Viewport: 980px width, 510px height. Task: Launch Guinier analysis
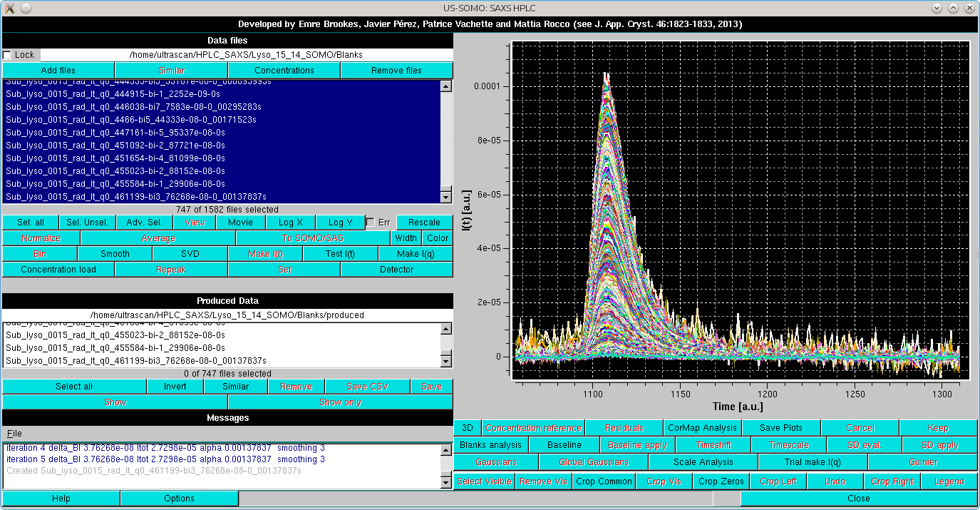923,462
